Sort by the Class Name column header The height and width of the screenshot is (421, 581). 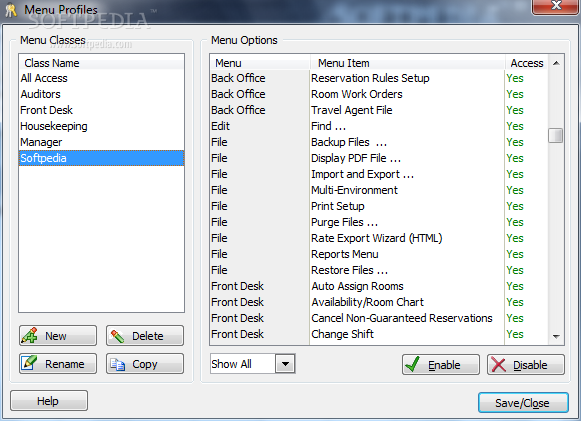101,63
